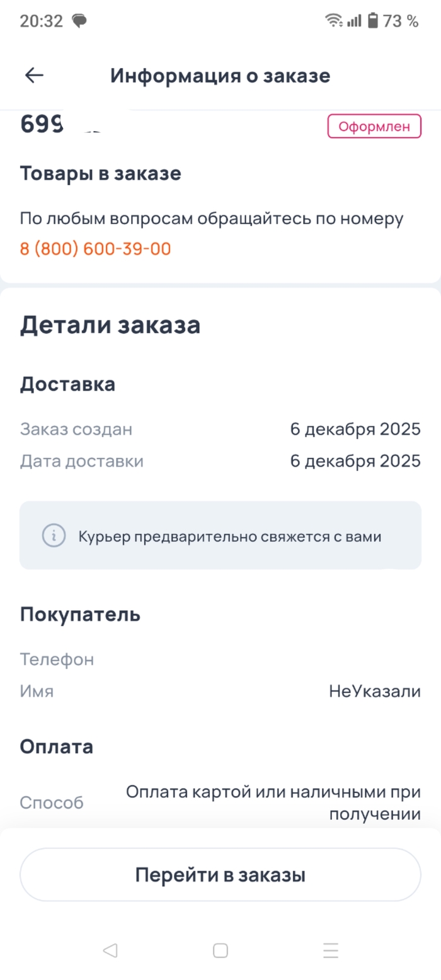Call support number 8 (800) 600-39-00

pos(95,249)
